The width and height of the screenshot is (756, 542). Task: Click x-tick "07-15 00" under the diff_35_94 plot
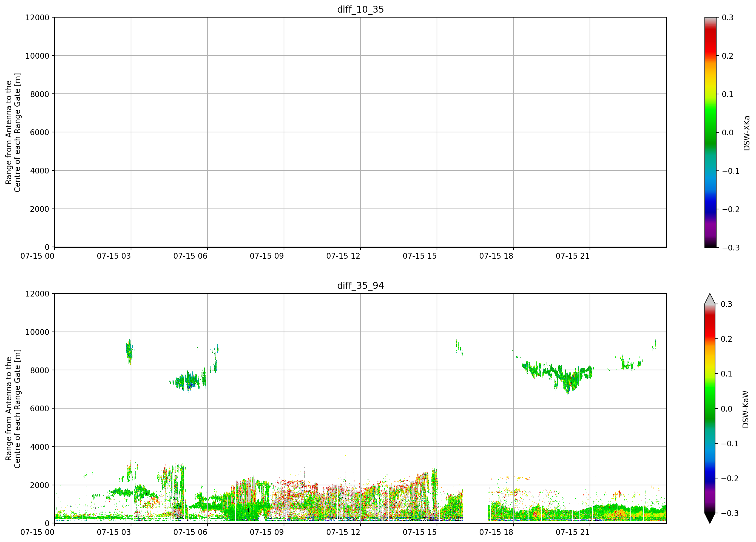coord(37,532)
